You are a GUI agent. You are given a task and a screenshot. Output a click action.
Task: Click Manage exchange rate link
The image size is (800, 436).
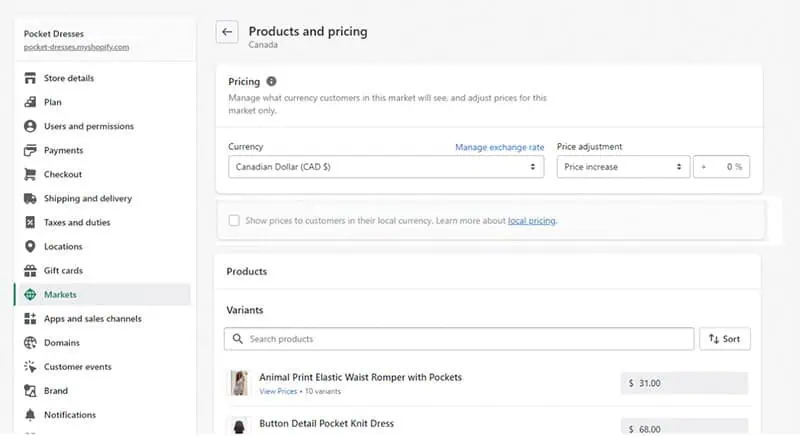click(x=499, y=147)
